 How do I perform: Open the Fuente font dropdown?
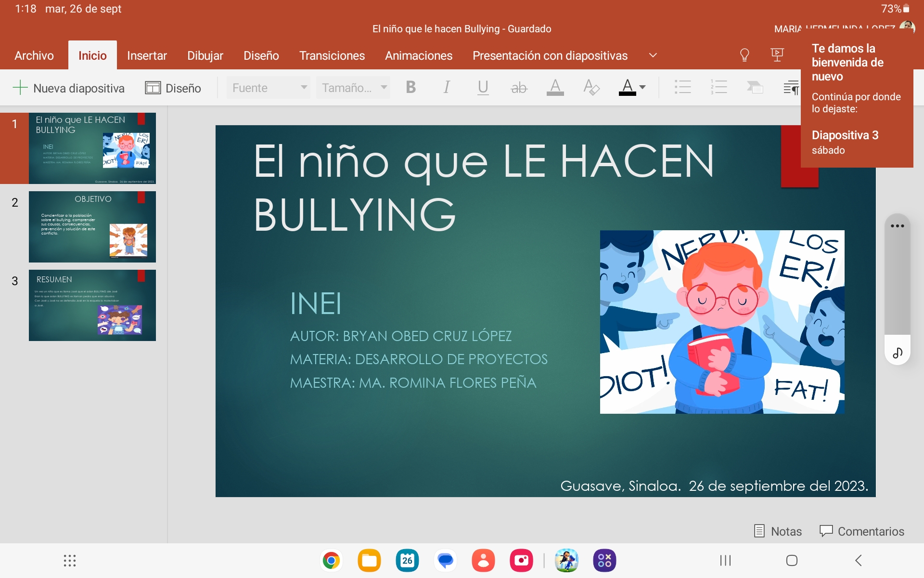click(x=268, y=88)
